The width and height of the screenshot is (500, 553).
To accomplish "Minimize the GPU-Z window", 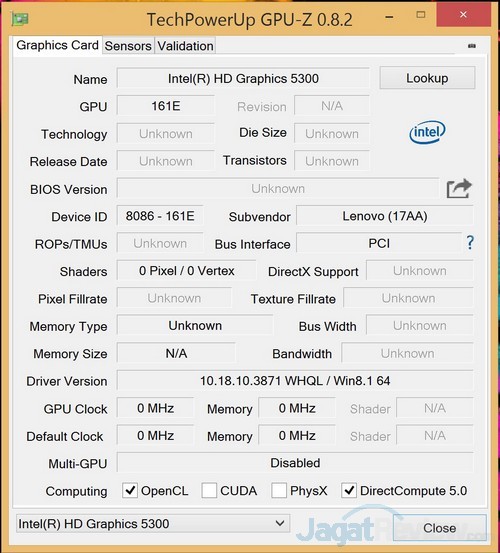I will click(x=389, y=17).
